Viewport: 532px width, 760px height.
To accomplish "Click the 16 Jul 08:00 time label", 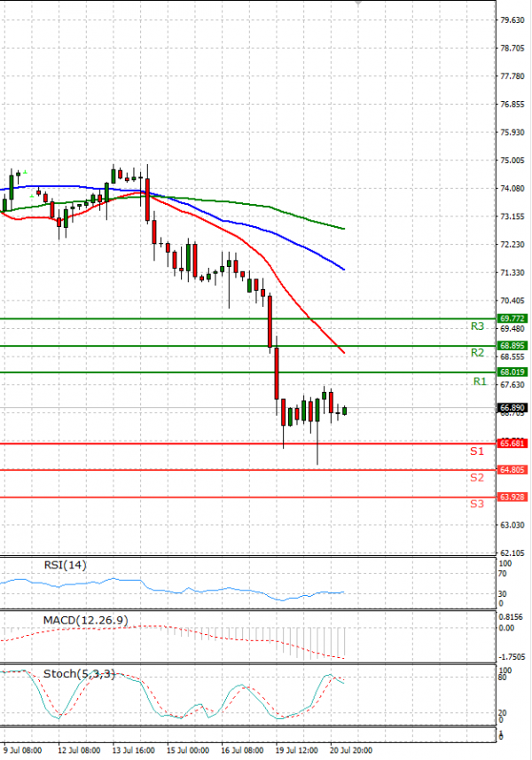I will click(242, 750).
